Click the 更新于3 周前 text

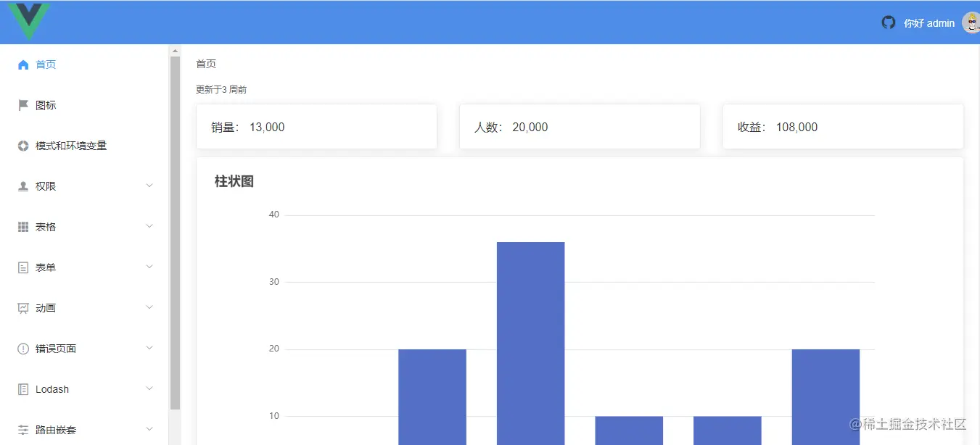221,90
